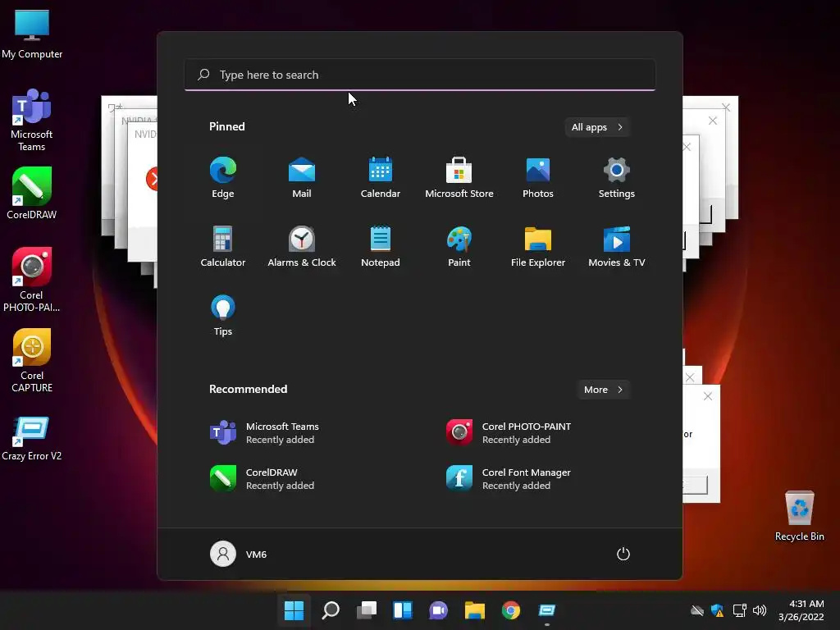Open the Tips app
The width and height of the screenshot is (840, 630).
click(x=223, y=316)
